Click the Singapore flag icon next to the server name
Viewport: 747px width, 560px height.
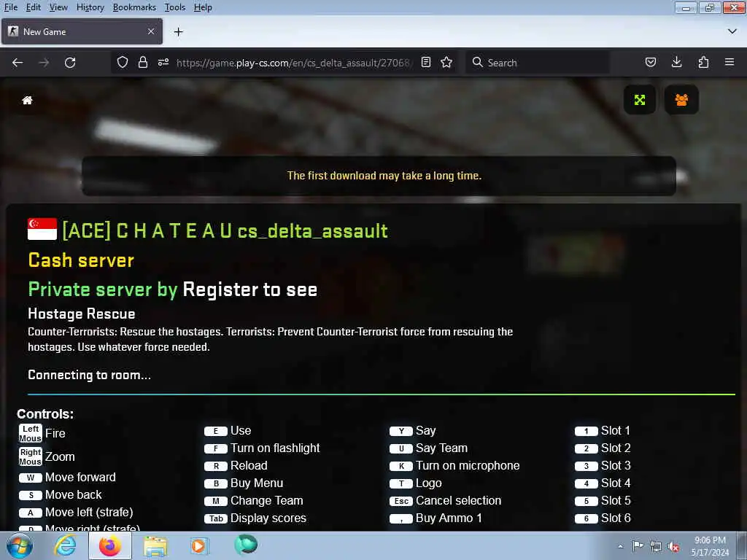pos(42,229)
